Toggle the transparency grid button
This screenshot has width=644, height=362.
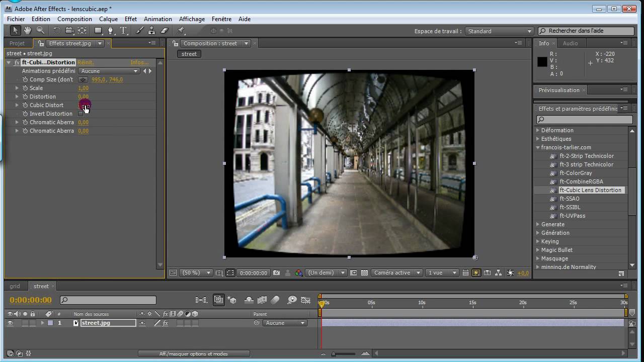365,273
